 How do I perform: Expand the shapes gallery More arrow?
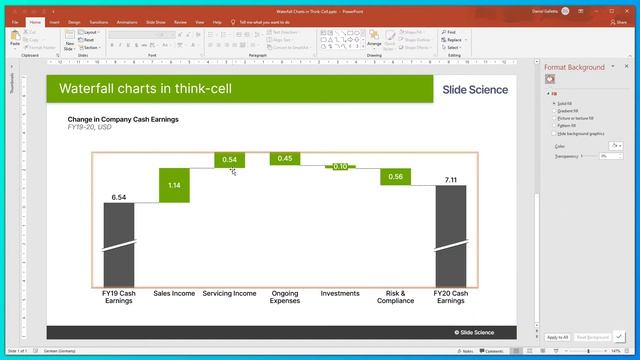(x=363, y=47)
